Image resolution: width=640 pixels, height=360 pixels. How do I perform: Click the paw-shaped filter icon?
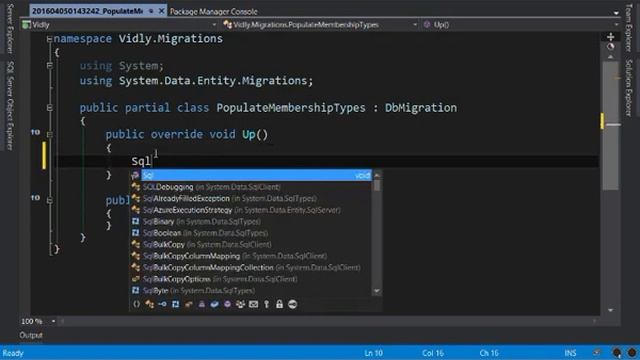tap(240, 304)
